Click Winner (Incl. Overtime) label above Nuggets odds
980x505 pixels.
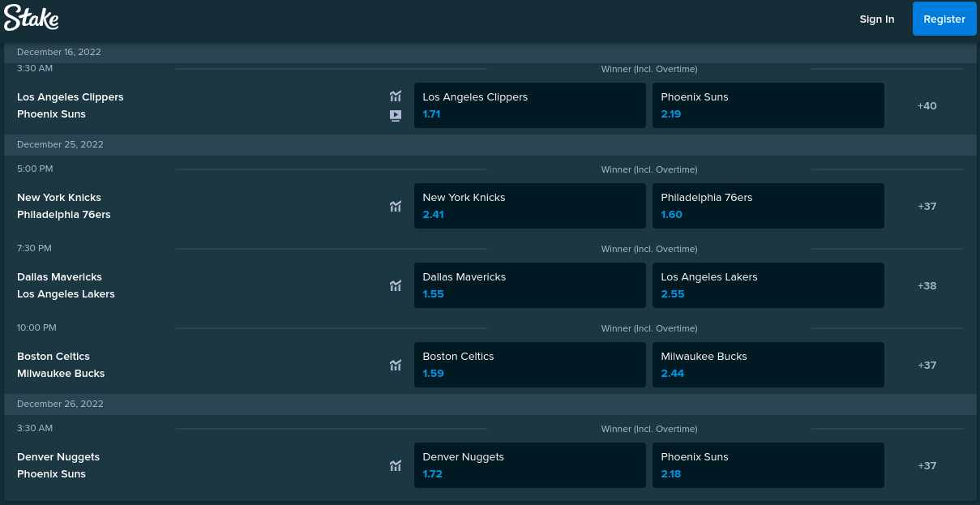[649, 429]
